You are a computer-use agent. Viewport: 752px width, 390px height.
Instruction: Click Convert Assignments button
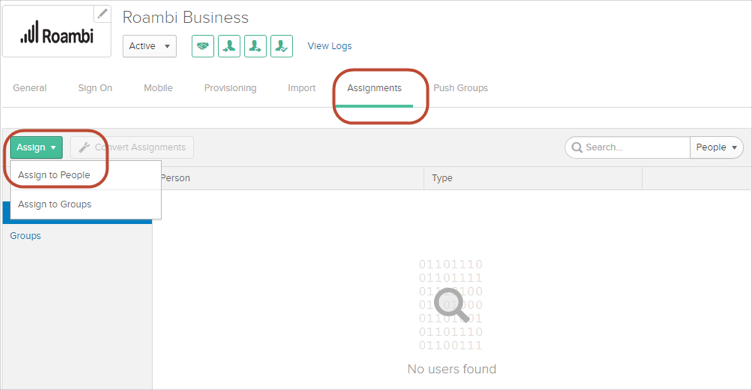coord(132,147)
